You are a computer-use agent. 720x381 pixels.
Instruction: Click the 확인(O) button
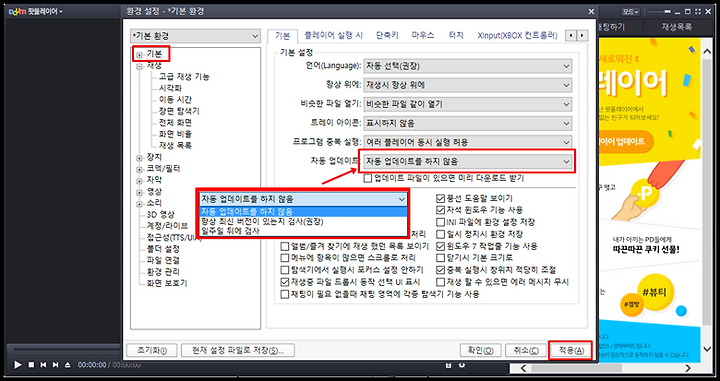click(x=480, y=351)
